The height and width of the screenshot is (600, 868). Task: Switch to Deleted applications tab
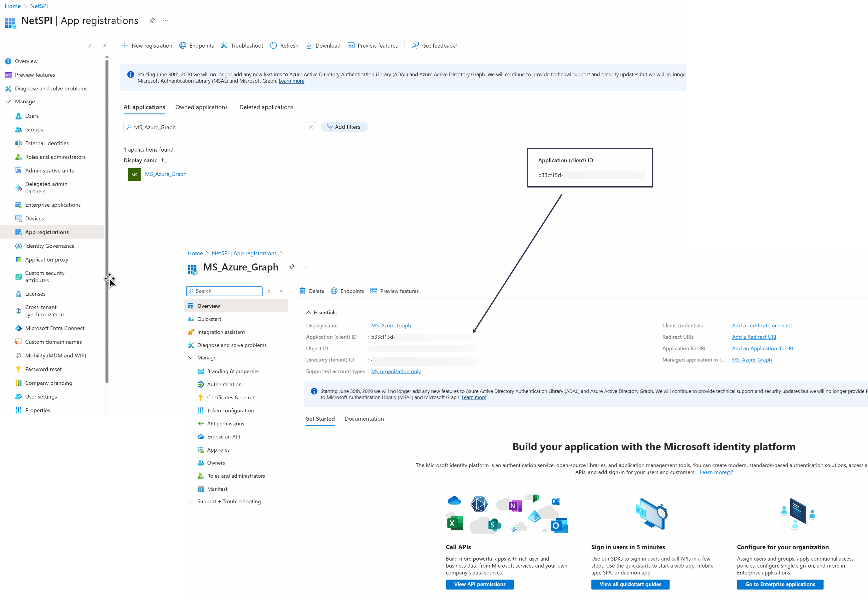[266, 107]
